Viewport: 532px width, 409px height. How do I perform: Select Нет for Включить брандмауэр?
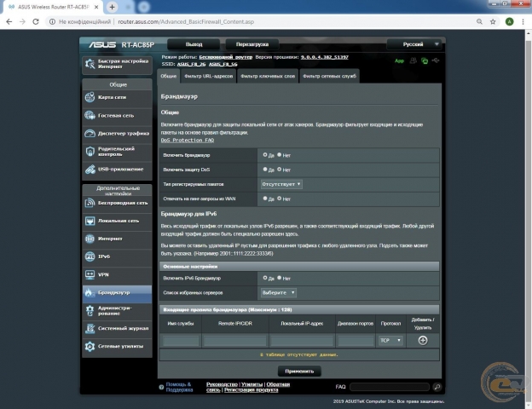(280, 155)
